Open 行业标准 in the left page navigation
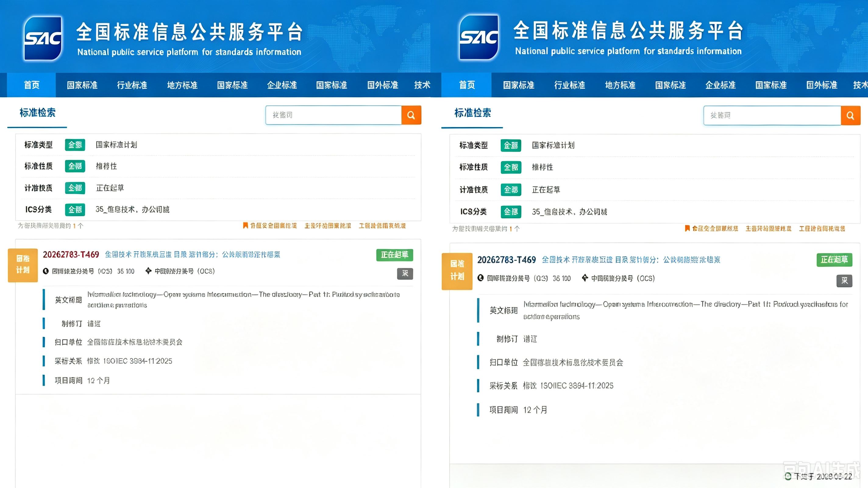 coord(132,85)
